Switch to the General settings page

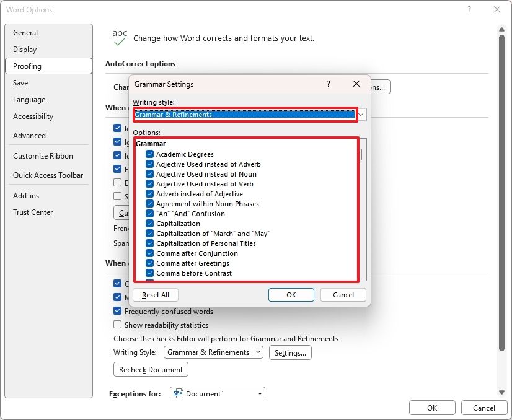pyautogui.click(x=26, y=32)
